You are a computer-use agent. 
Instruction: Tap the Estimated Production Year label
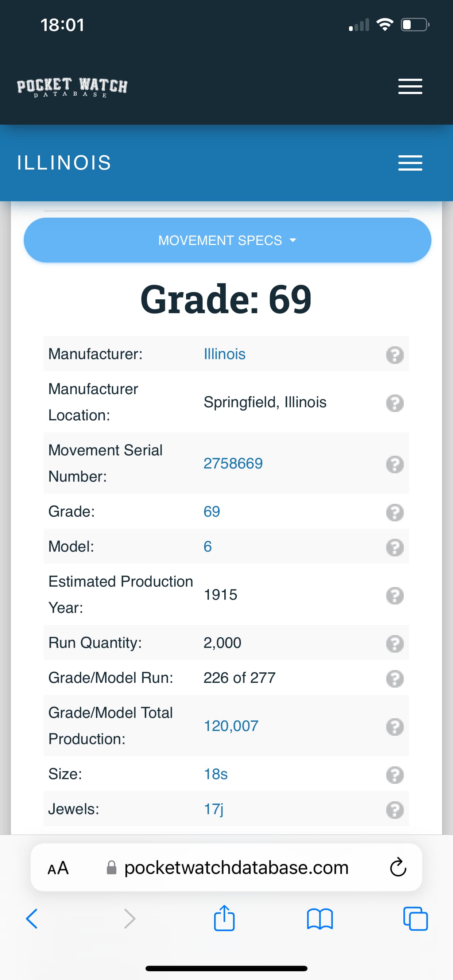coord(121,595)
